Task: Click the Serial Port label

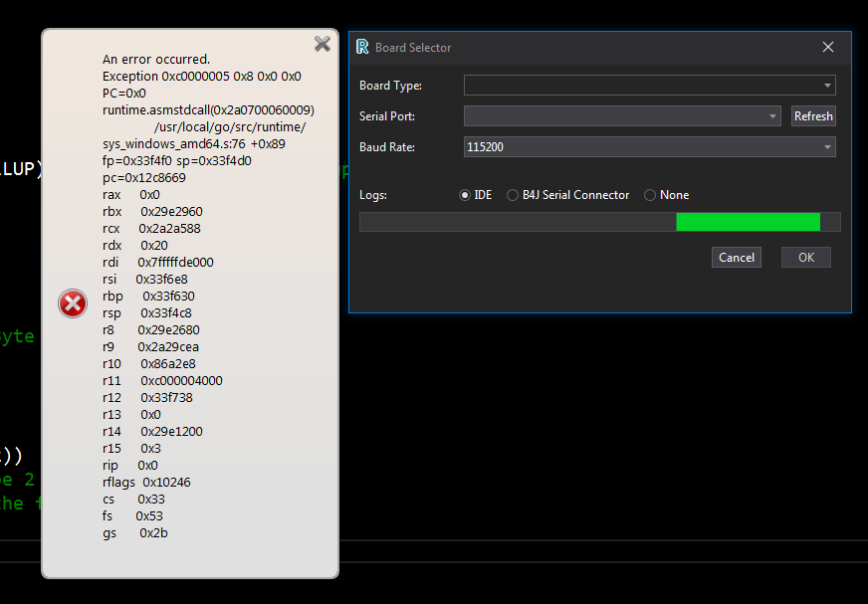Action: click(387, 116)
